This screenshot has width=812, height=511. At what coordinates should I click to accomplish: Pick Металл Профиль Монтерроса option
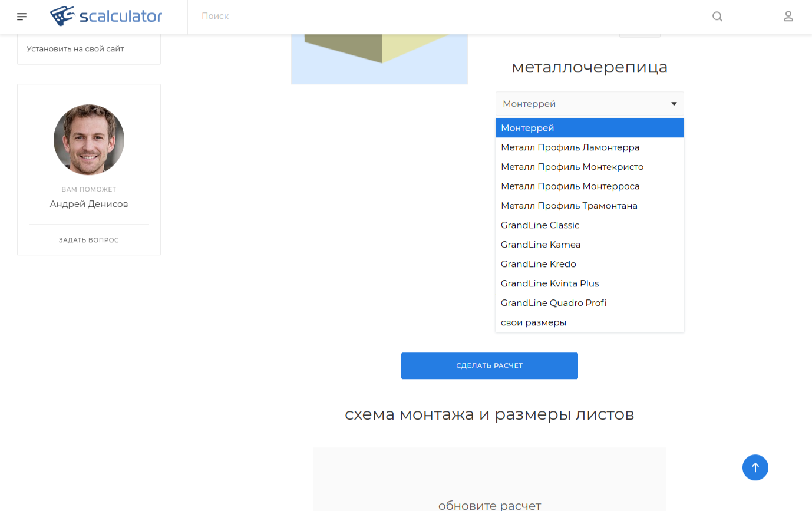point(590,186)
